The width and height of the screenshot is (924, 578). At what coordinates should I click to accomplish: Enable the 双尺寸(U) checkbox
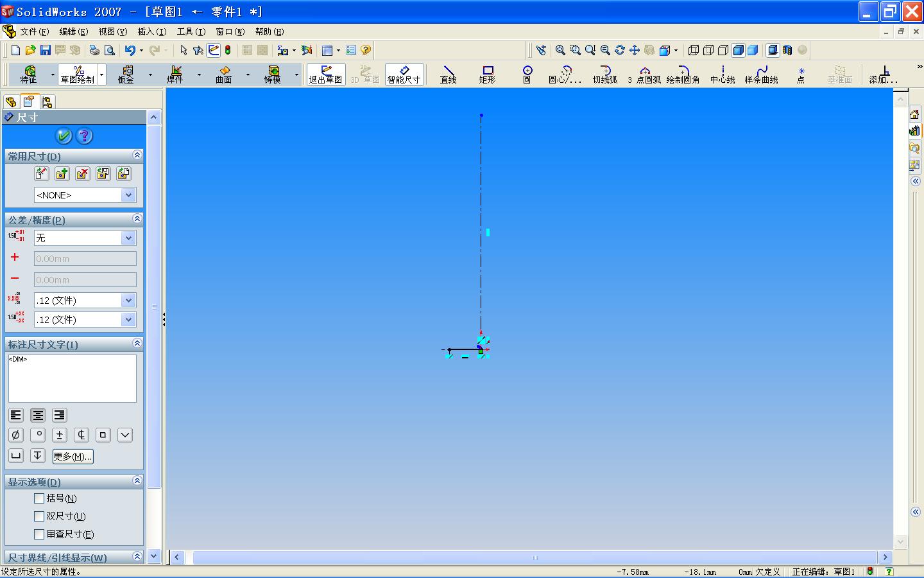(39, 516)
